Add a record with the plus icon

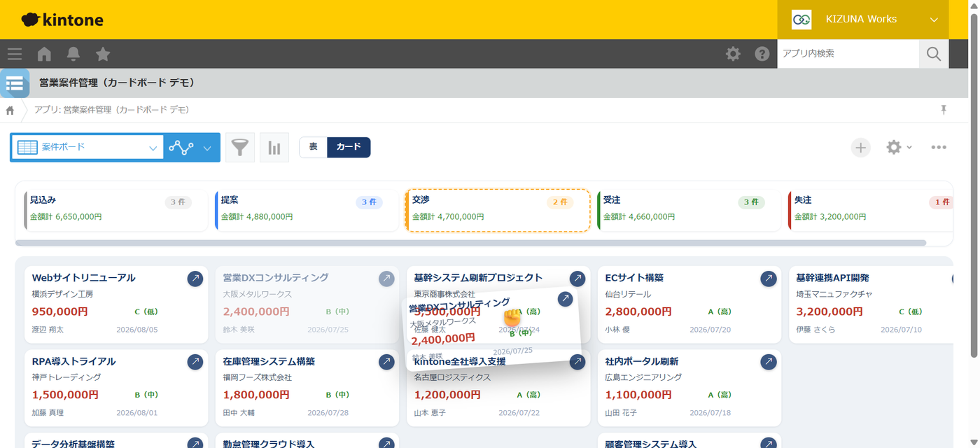pyautogui.click(x=861, y=148)
